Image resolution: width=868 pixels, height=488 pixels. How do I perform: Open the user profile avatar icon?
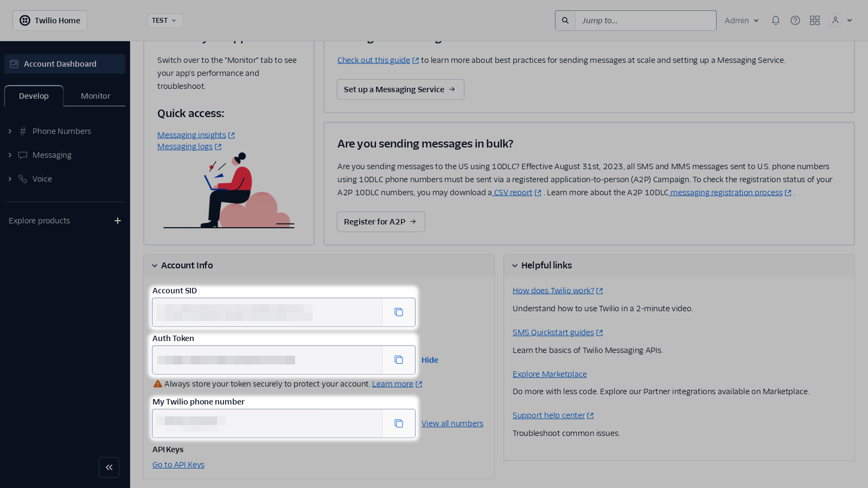click(835, 21)
